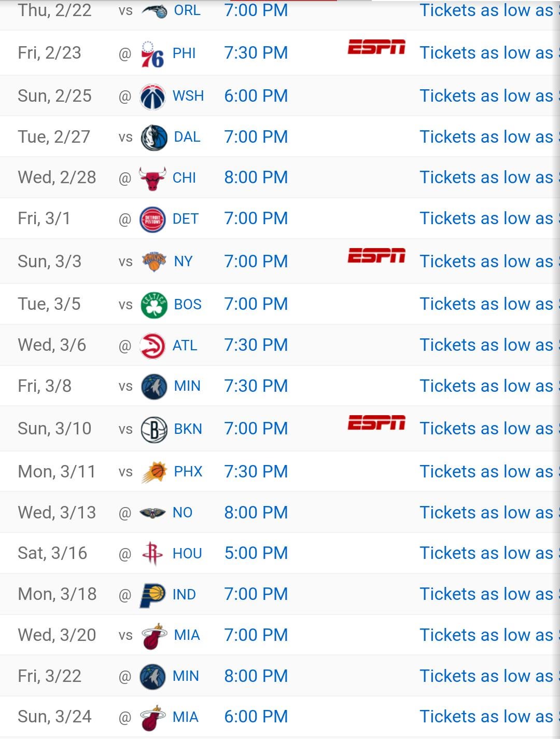Select the Dallas Mavericks logo
This screenshot has height=739, width=560.
tap(153, 138)
